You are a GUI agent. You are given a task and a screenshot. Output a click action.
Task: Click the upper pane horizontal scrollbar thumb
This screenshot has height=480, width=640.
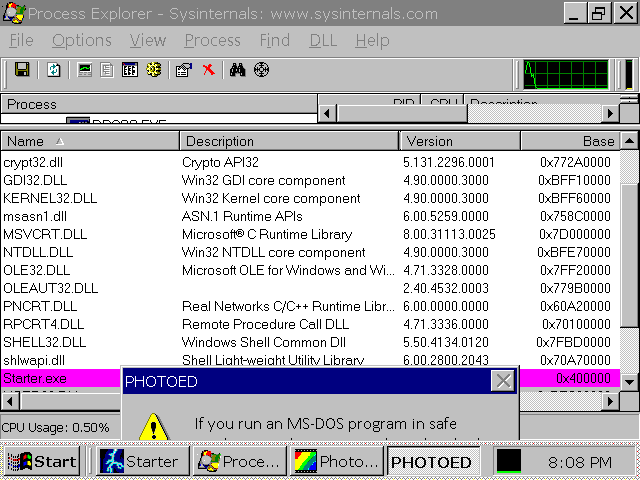[x=402, y=113]
